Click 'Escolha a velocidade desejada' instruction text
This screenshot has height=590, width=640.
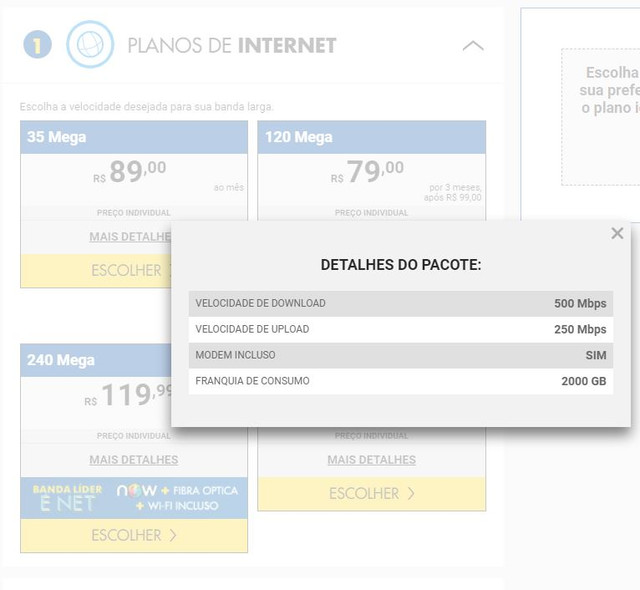click(147, 107)
